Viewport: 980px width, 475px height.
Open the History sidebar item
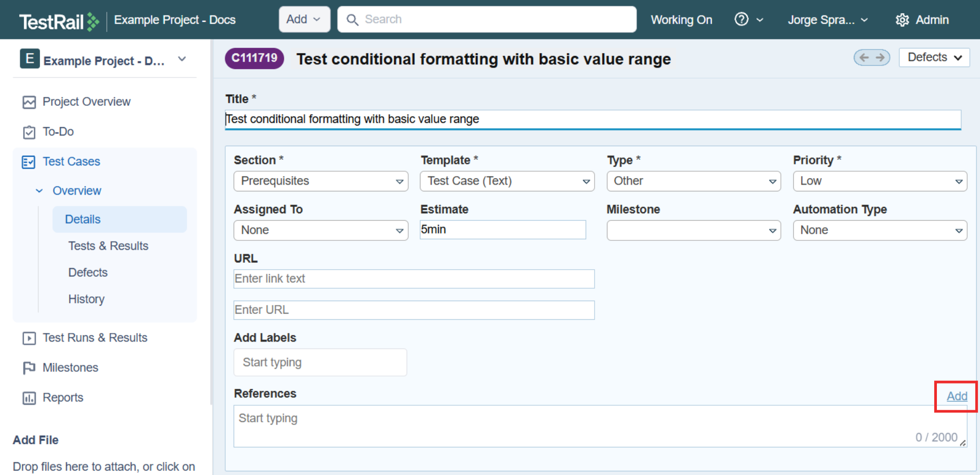coord(86,299)
